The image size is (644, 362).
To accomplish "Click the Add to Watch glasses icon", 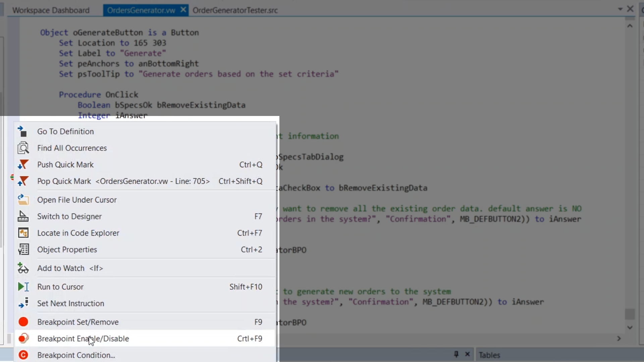I will [x=23, y=268].
